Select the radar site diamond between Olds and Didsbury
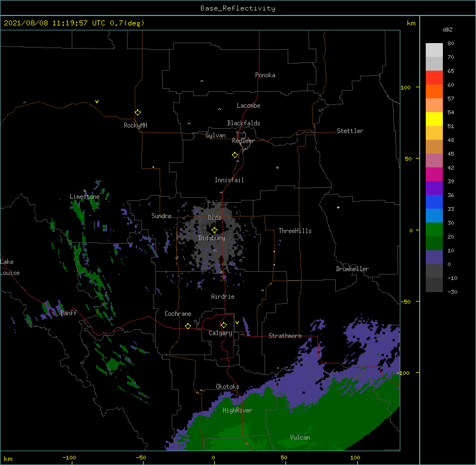 (x=214, y=230)
